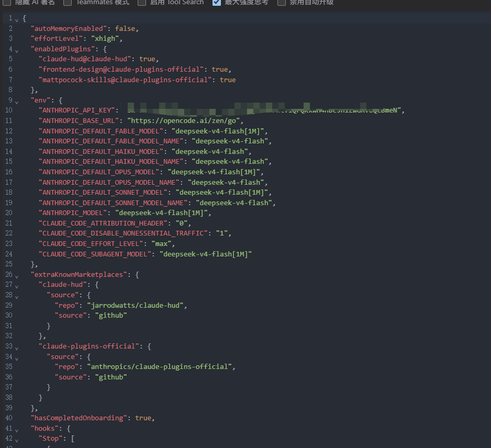
Task: Click the "github" value on line 36
Action: (x=111, y=377)
